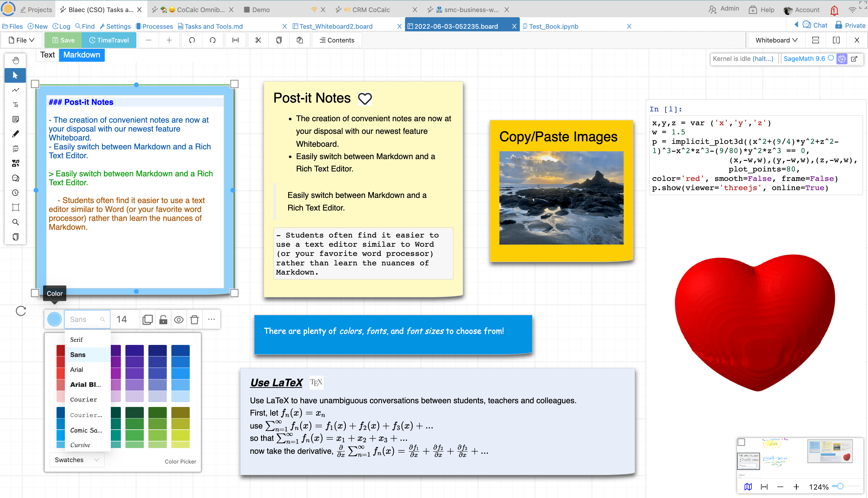Activate the search tool on the whiteboard sidebar
The image size is (868, 498).
[15, 222]
